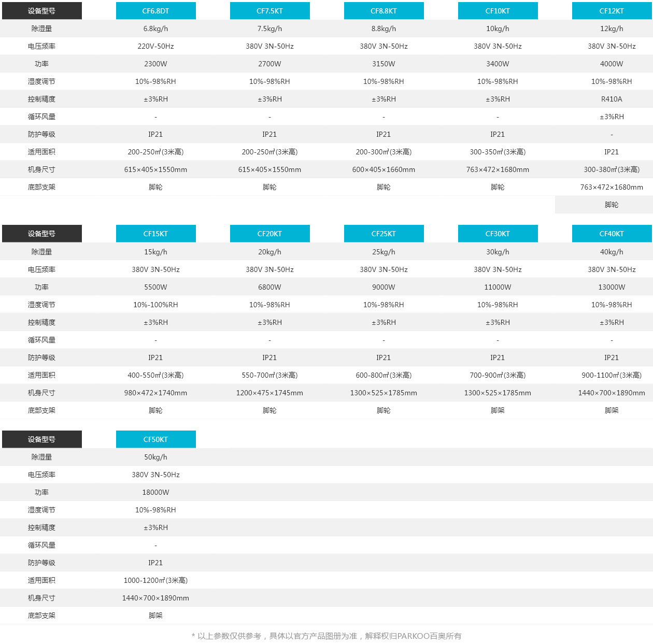Select the CF7.5KT model header
This screenshot has height=644, width=653.
tap(269, 11)
